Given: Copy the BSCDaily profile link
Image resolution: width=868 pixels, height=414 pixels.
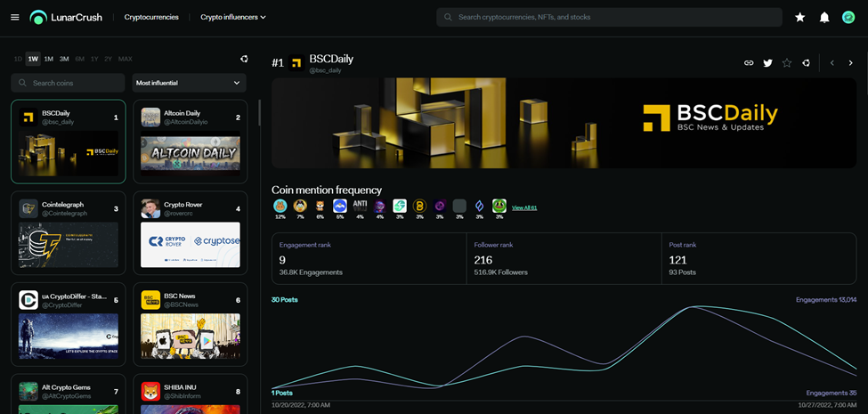Looking at the screenshot, I should coord(749,63).
